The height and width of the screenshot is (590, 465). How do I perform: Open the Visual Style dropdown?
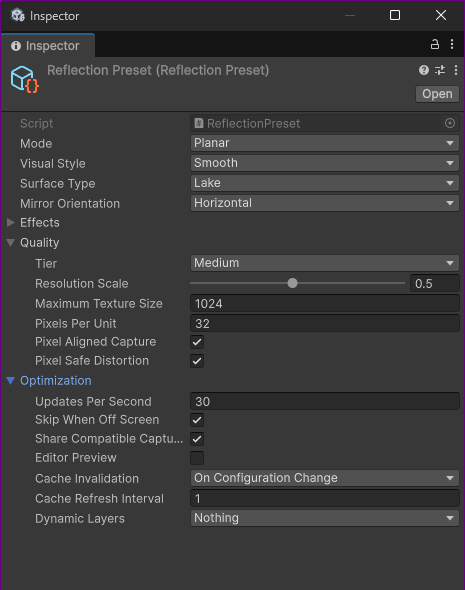[325, 163]
